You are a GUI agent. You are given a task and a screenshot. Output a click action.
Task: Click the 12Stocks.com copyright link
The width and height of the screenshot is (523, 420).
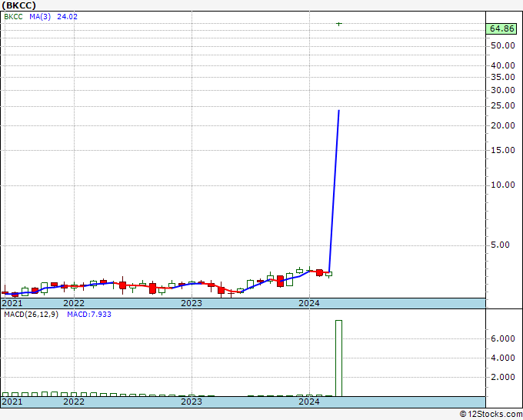491,414
